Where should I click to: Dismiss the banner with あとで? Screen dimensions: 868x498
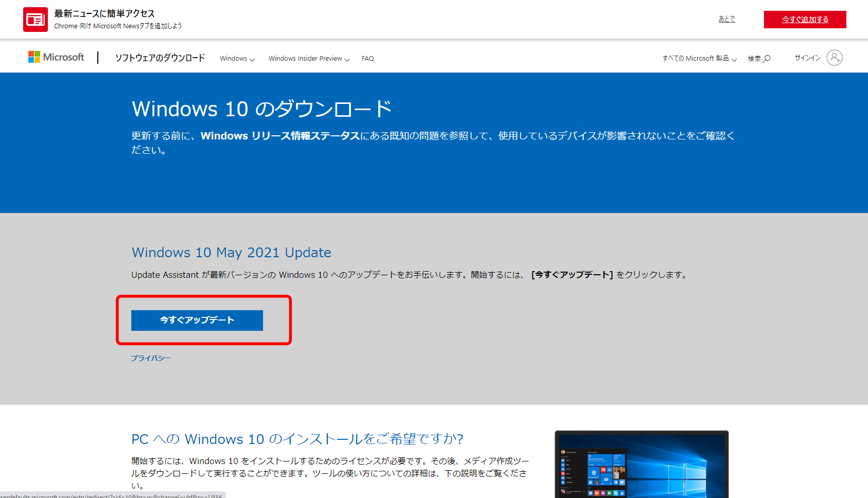727,19
